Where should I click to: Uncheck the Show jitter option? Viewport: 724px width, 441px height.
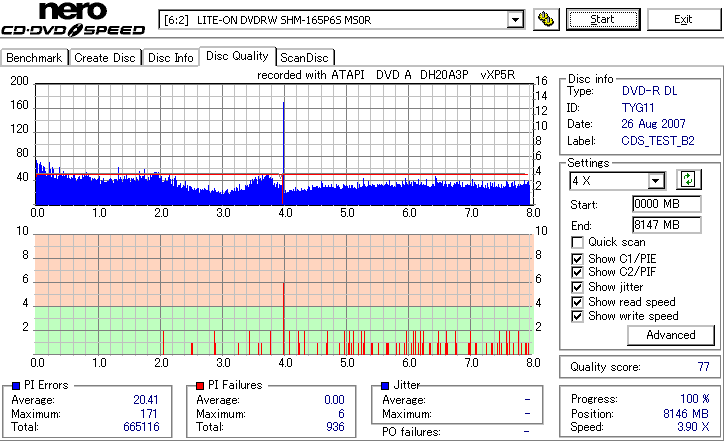coord(577,287)
